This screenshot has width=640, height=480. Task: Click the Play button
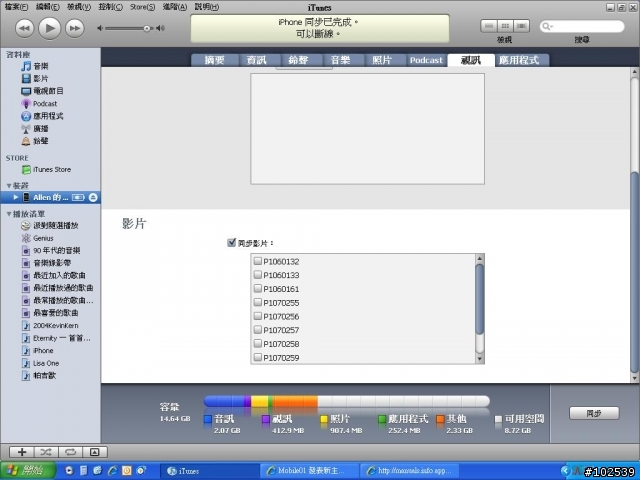[49, 28]
